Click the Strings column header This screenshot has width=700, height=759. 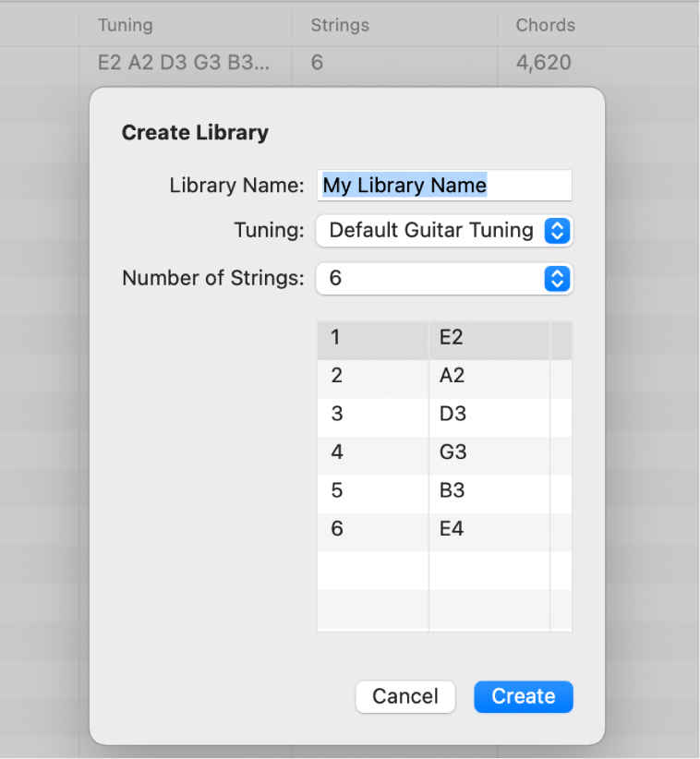pos(340,25)
